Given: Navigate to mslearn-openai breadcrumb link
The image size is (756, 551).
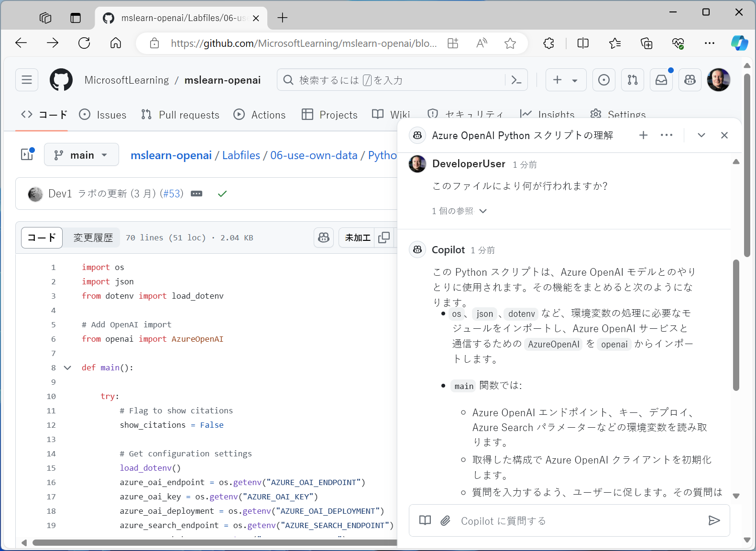Looking at the screenshot, I should 171,155.
